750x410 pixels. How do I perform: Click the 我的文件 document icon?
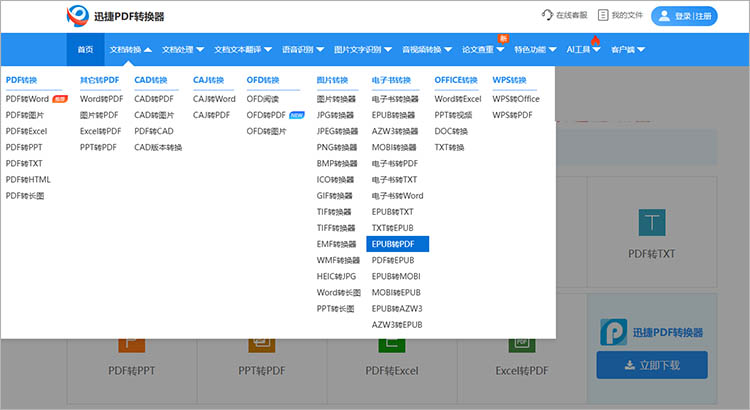603,15
